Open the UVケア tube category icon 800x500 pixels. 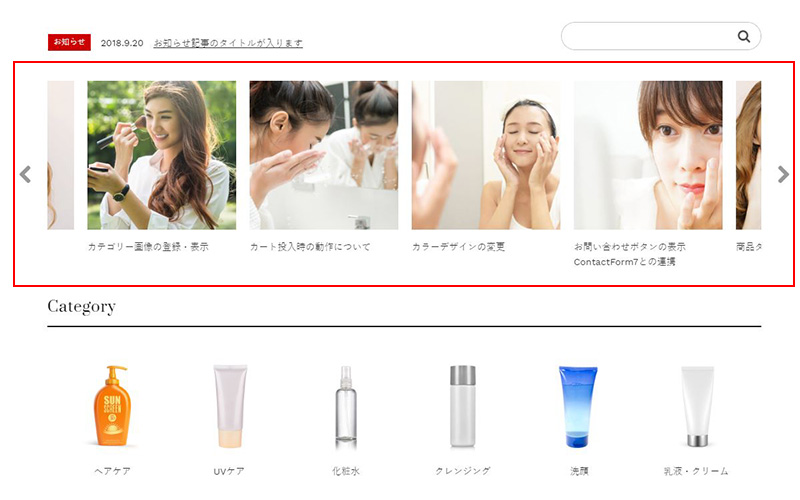(230, 406)
